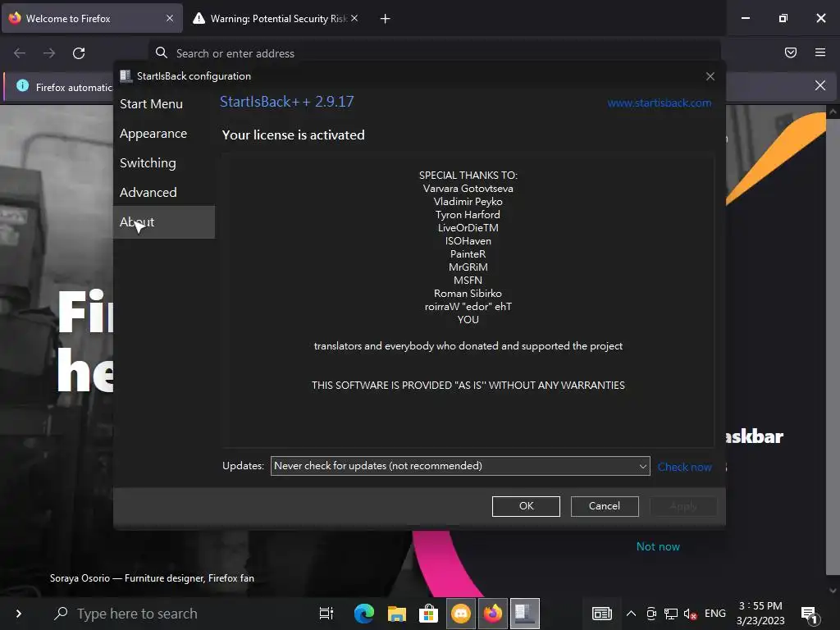Open the Advanced settings section
Viewport: 840px width, 630px height.
(x=148, y=192)
